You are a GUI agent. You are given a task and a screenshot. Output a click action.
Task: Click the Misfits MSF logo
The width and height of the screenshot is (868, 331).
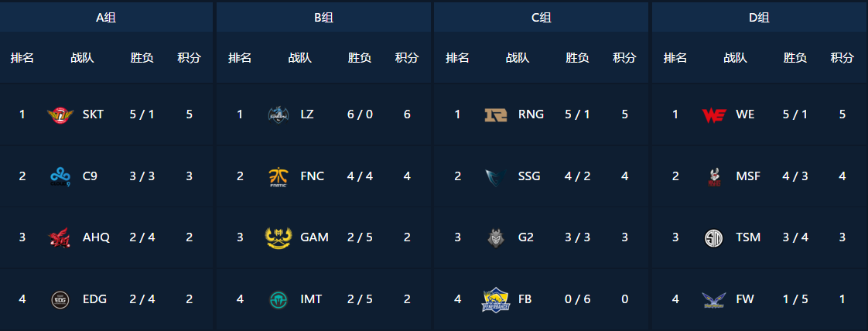point(713,176)
